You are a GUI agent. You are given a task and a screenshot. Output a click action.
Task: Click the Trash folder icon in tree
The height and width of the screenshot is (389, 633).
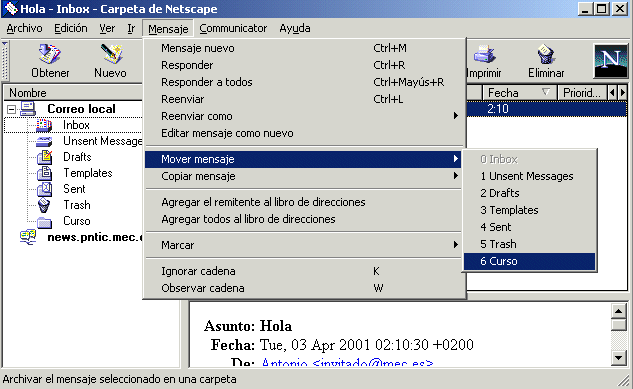[x=44, y=205]
